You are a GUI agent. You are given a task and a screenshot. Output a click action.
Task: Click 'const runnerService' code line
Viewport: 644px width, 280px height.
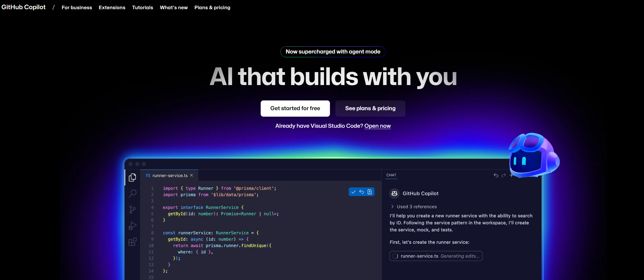pos(211,233)
